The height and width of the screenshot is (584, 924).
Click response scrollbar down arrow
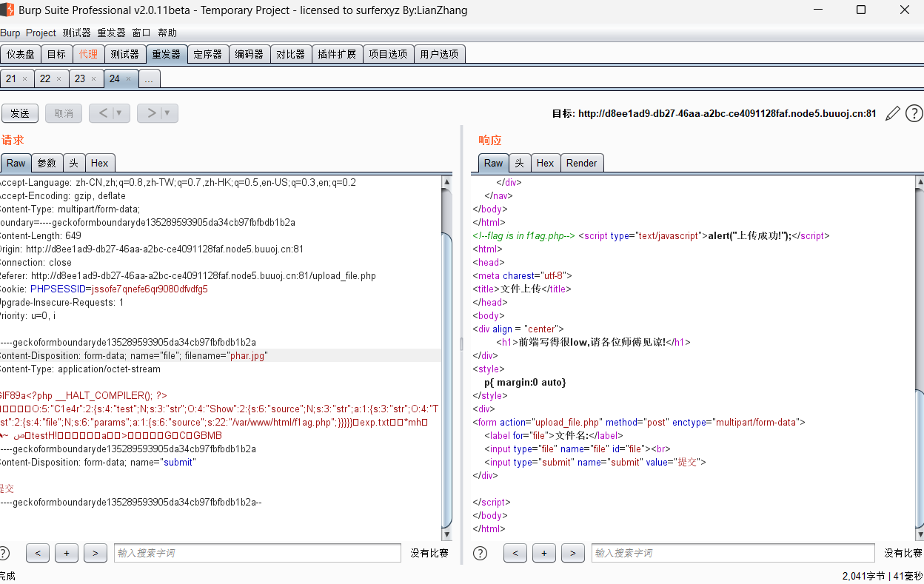(x=919, y=535)
